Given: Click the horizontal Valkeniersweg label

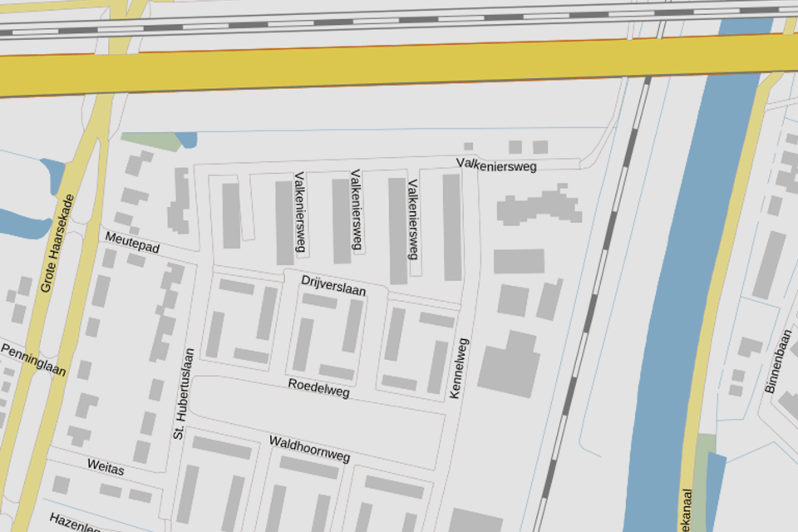Looking at the screenshot, I should click(496, 165).
